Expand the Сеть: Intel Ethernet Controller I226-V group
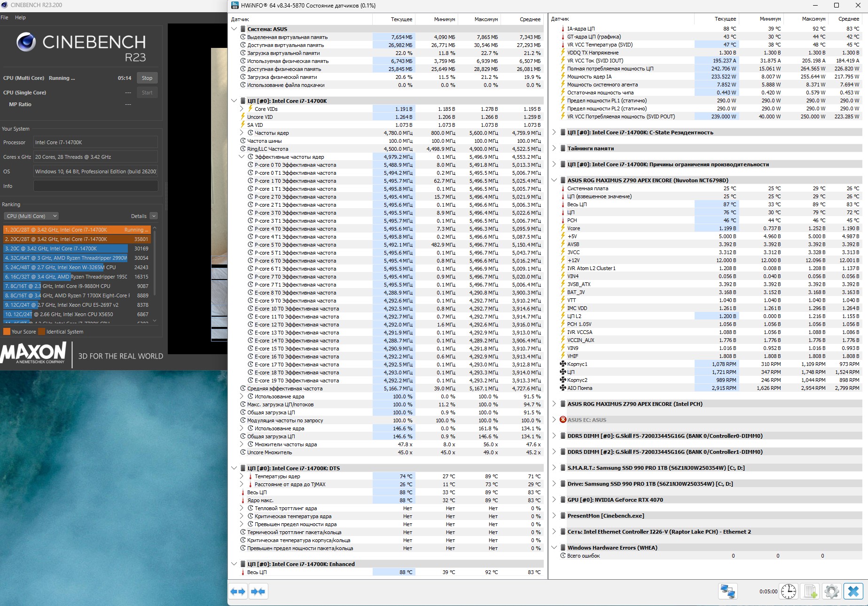This screenshot has height=606, width=868. tap(554, 532)
